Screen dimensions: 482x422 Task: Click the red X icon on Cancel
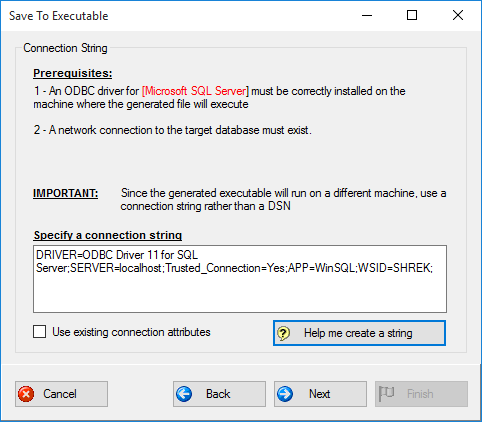26,394
